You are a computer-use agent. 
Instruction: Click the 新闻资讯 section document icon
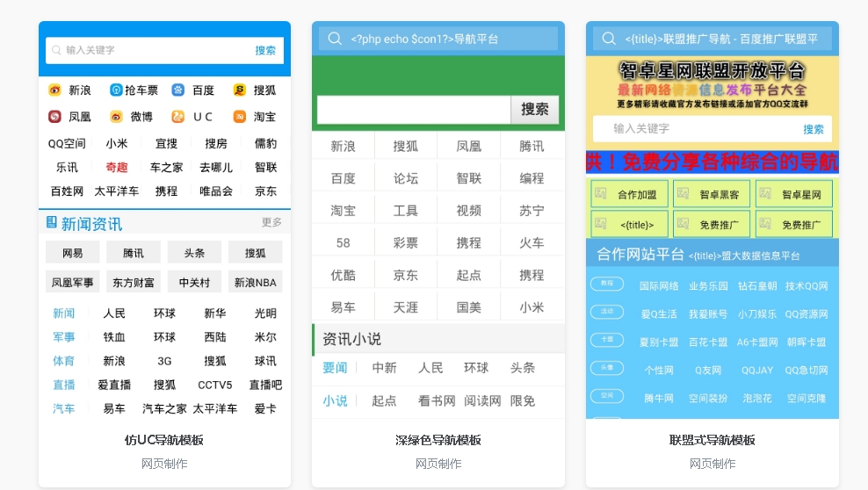pos(52,223)
